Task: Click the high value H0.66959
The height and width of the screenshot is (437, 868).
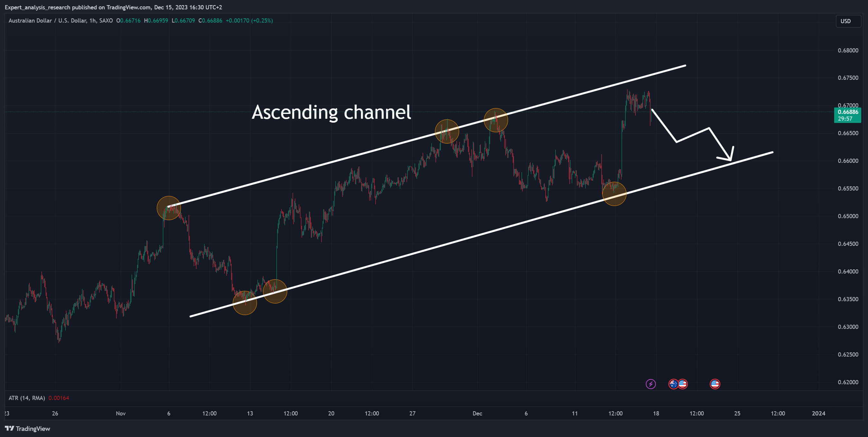Action: coord(156,21)
